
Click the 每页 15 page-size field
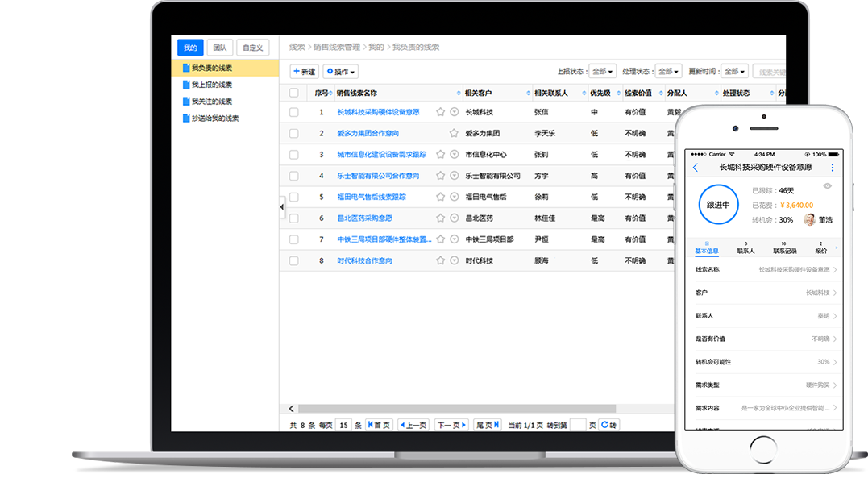tap(344, 425)
